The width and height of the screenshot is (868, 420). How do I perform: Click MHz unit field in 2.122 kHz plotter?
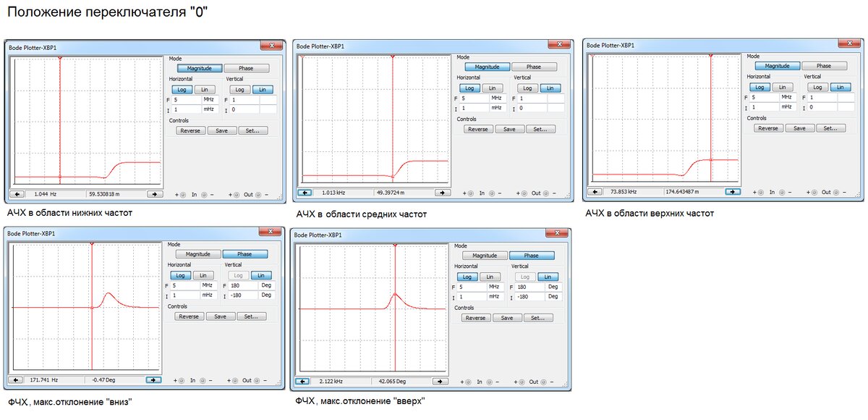coord(496,287)
